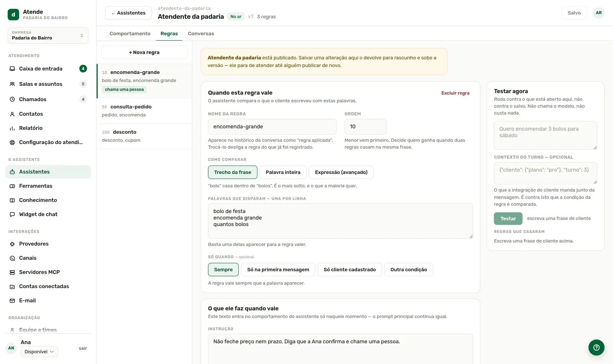613x364 pixels.
Task: Switch to the Regras tab
Action: pos(169,33)
